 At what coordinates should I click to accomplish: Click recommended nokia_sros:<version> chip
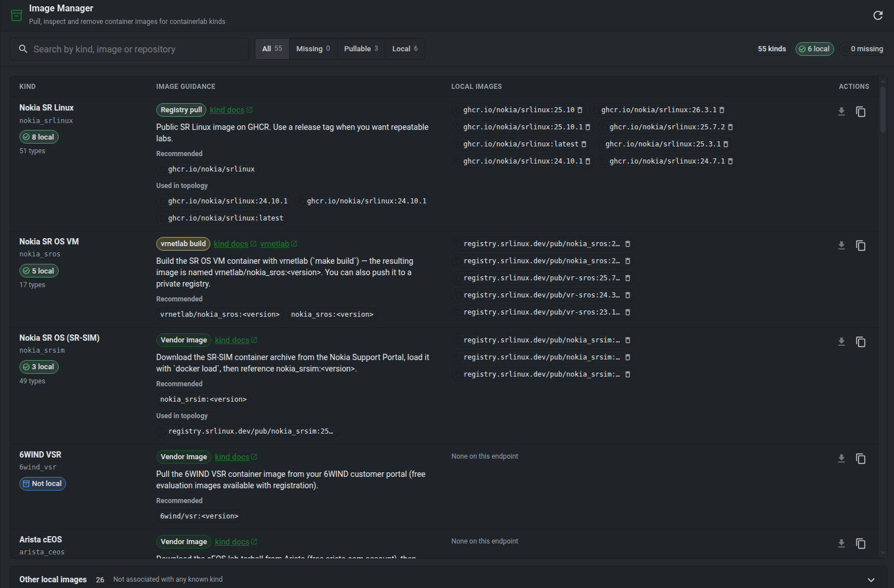(332, 315)
